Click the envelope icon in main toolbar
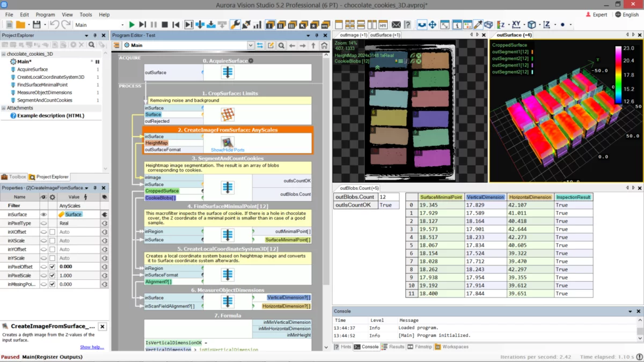This screenshot has width=644, height=362. pos(396,25)
